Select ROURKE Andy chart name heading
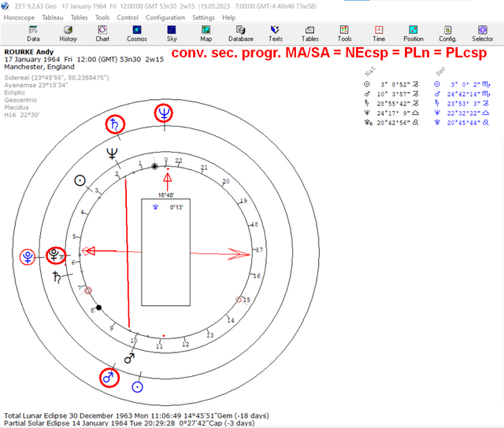Viewport: 504px width, 428px height. [29, 52]
